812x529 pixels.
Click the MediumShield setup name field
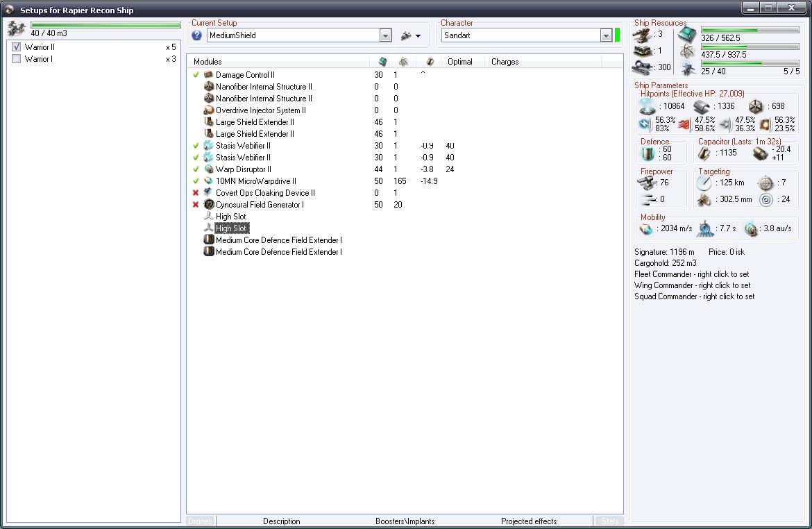click(294, 35)
